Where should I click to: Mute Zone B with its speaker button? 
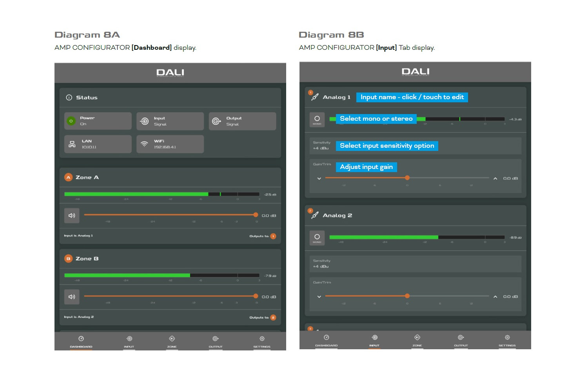[72, 297]
